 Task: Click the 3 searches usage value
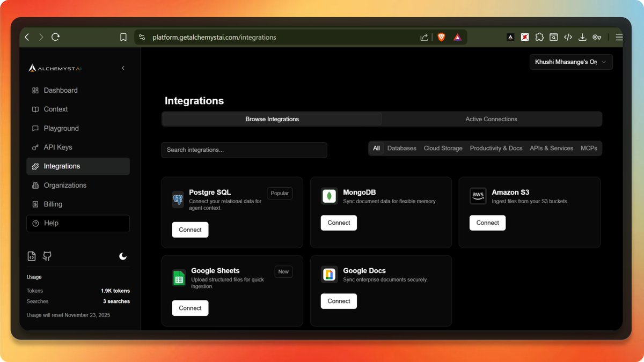[116, 302]
